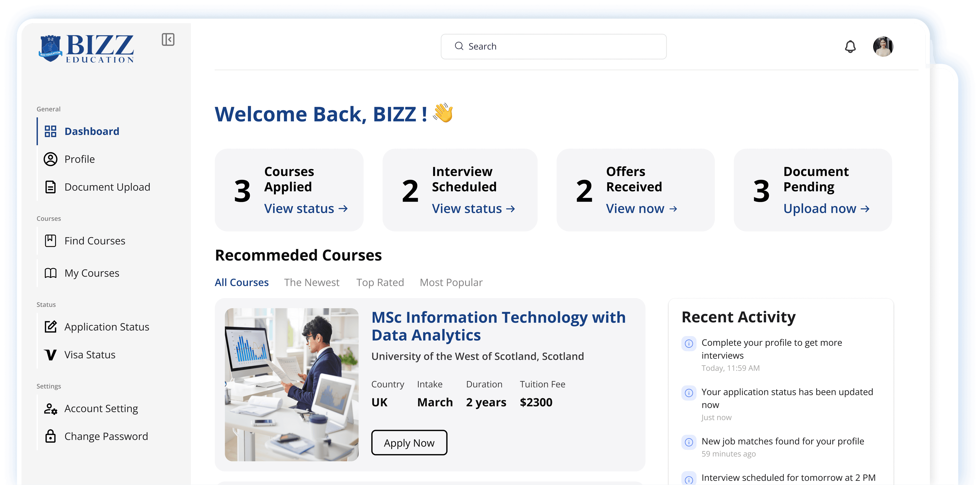The height and width of the screenshot is (485, 980).
Task: Open Change Password page
Action: pos(106,436)
